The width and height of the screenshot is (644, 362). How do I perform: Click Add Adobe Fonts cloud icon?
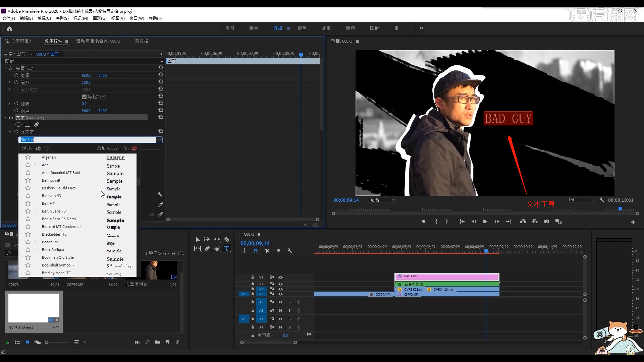[x=134, y=148]
